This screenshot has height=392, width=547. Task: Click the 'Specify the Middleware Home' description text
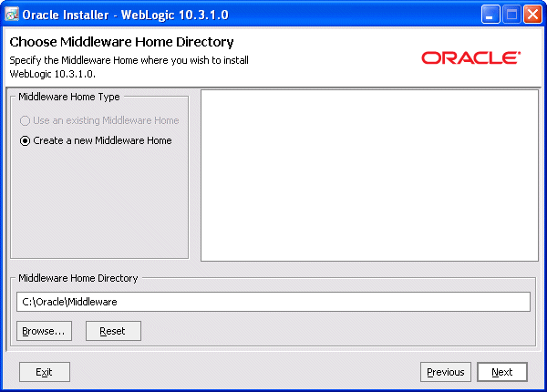pyautogui.click(x=129, y=67)
